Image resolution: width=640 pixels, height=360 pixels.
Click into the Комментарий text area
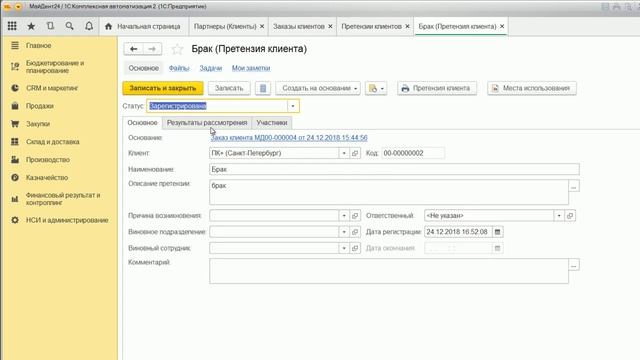(389, 271)
